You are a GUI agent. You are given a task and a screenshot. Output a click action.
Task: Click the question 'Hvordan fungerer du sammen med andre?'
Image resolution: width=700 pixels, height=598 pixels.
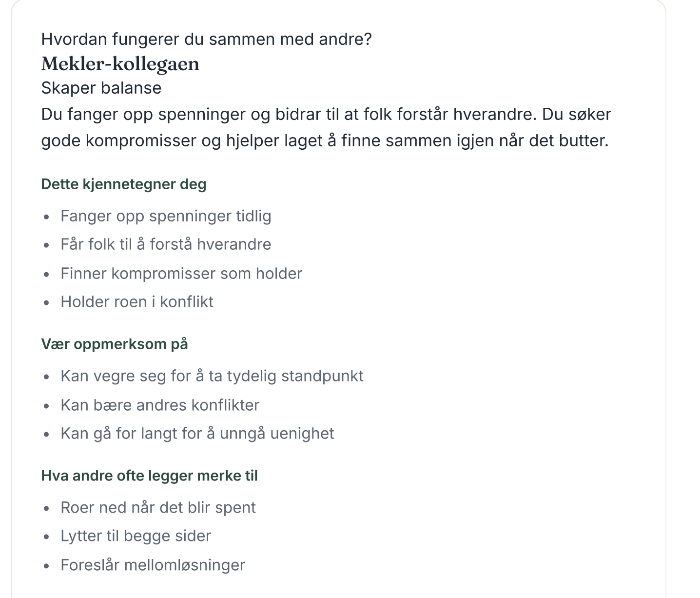207,39
